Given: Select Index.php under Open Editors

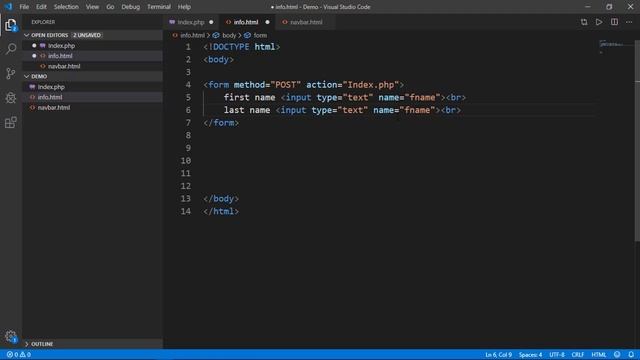Looking at the screenshot, I should click(x=93, y=46).
